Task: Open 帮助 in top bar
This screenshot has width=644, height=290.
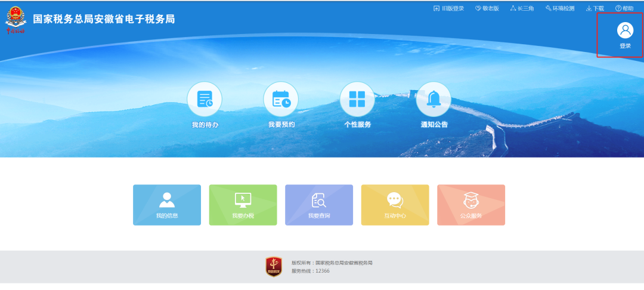Action: point(624,8)
